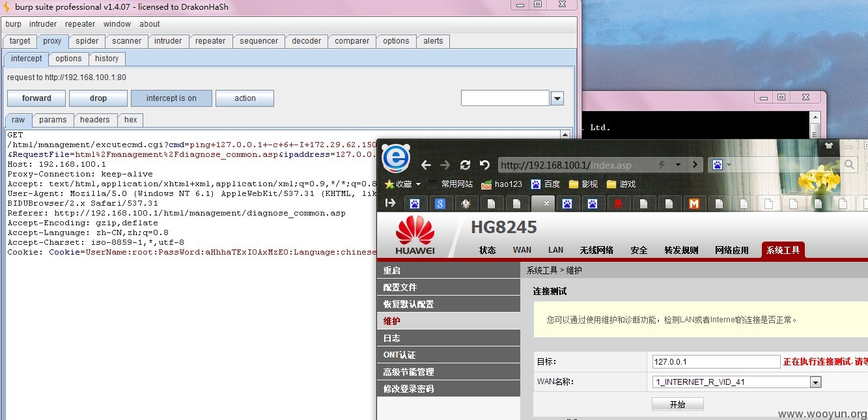Open the hao123 bookmark
The height and width of the screenshot is (420, 868).
click(x=501, y=184)
